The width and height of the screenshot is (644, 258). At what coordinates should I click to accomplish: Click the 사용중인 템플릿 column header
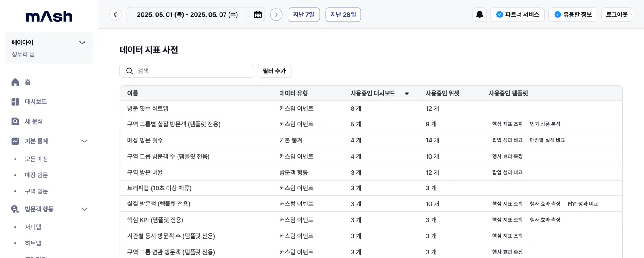click(x=508, y=94)
